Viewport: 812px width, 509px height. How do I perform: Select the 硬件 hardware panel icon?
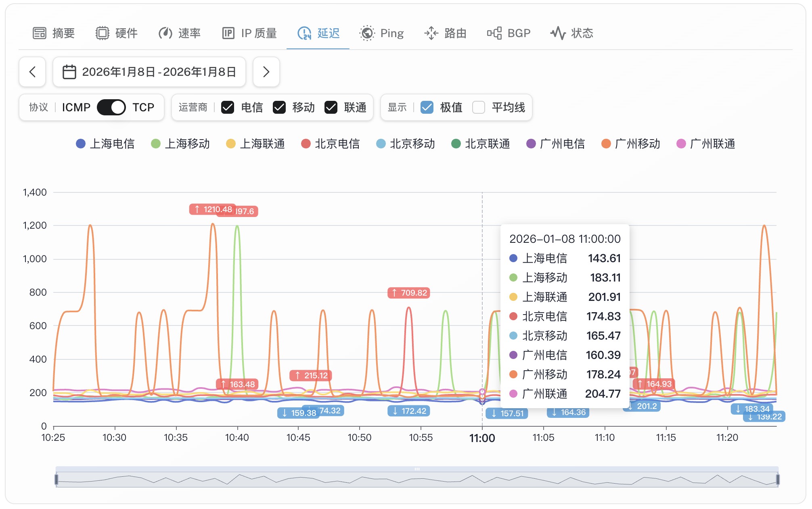point(103,33)
